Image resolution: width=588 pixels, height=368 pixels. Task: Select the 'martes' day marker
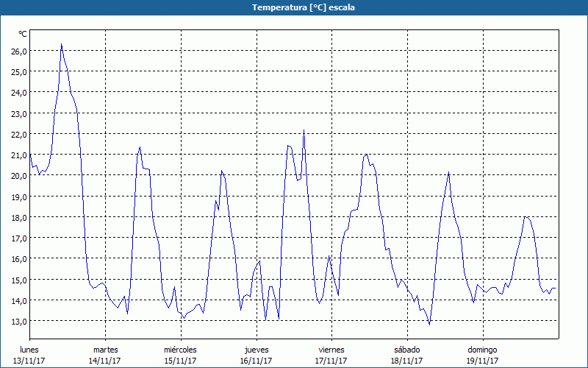pyautogui.click(x=105, y=349)
